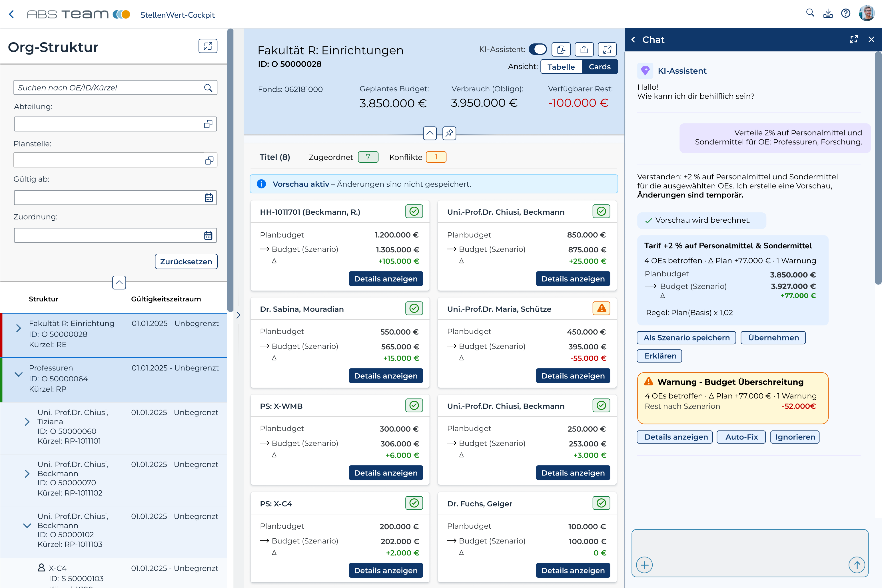Screen dimensions: 882x588
Task: Collapse the budget header with the up chevron
Action: click(430, 133)
